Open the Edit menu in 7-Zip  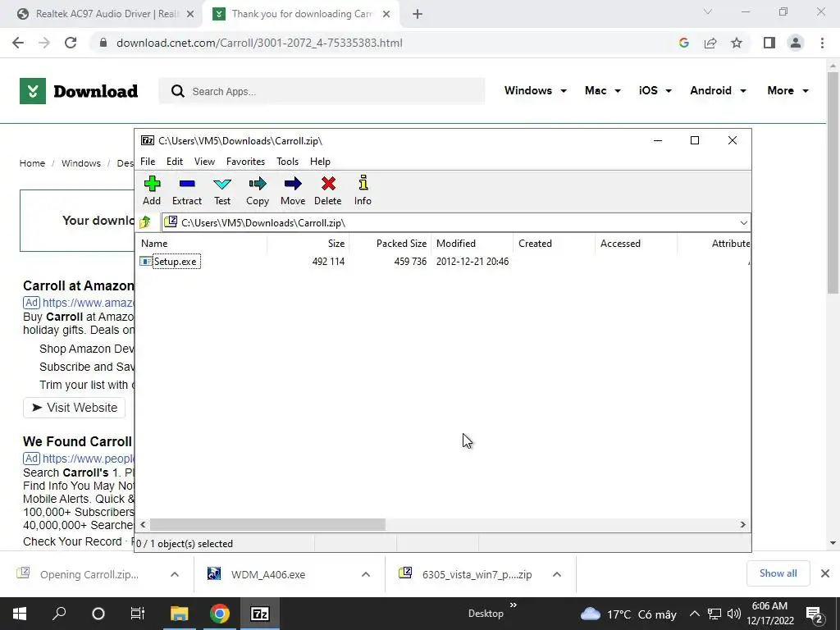[175, 162]
